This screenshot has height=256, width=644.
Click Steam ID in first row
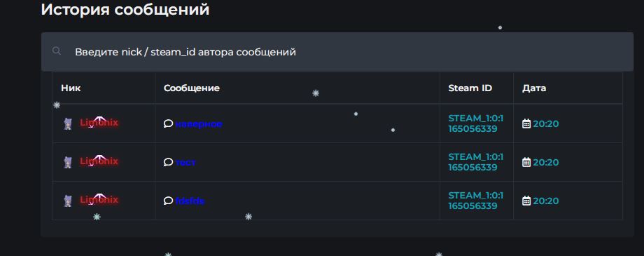pyautogui.click(x=475, y=123)
